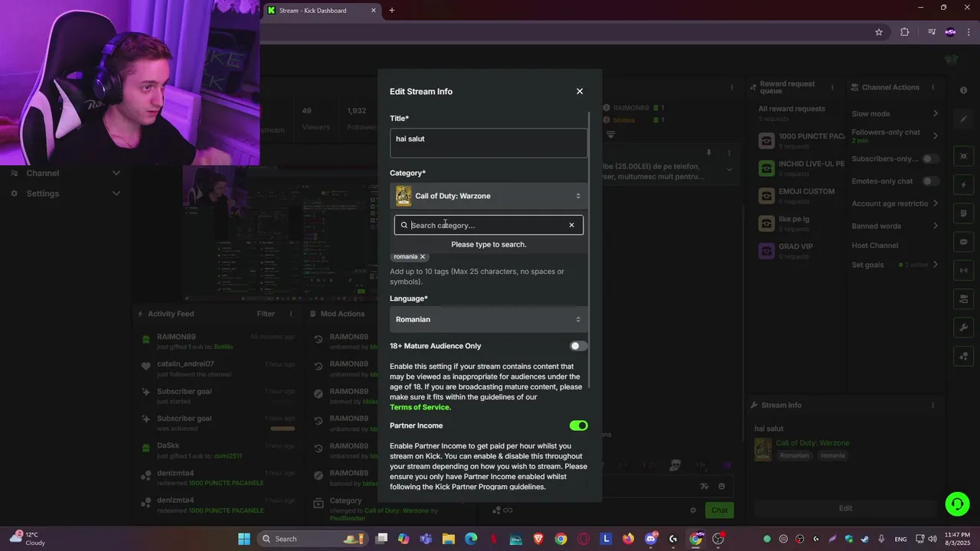The image size is (980, 551).
Task: Click the pencil edit icon in right sidebar
Action: [x=964, y=119]
